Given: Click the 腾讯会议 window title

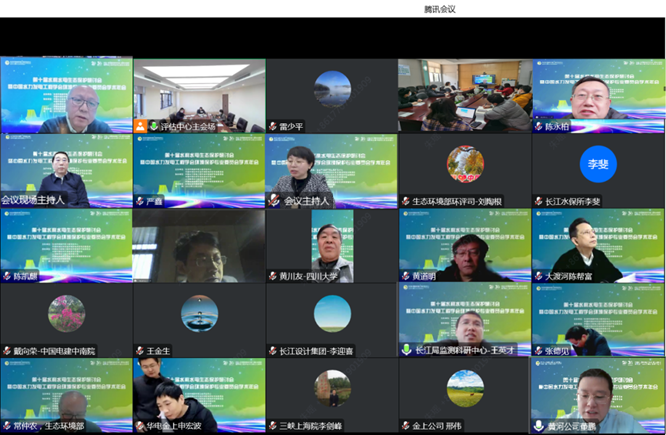Looking at the screenshot, I should click(x=440, y=8).
